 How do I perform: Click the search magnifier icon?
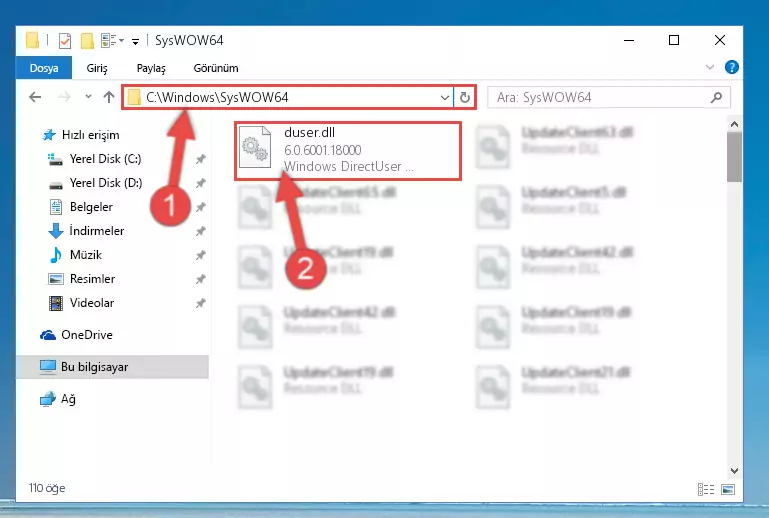click(716, 97)
